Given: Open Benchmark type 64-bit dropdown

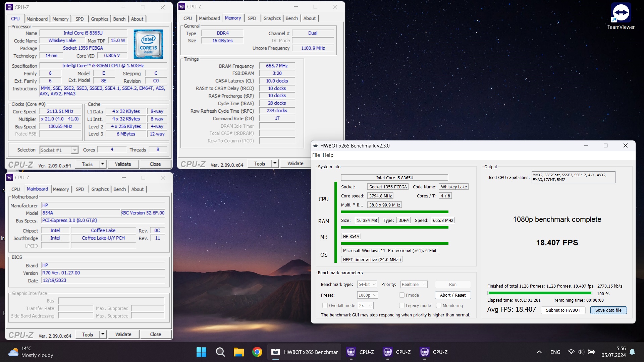Looking at the screenshot, I should click(x=367, y=284).
